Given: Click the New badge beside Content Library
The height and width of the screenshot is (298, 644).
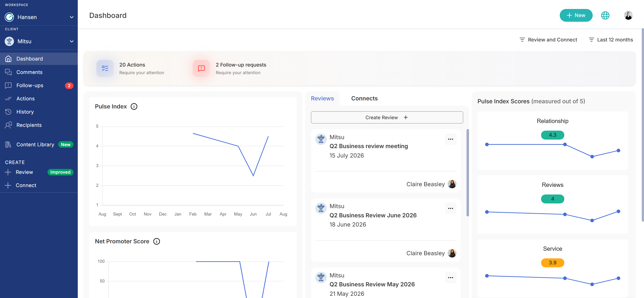Looking at the screenshot, I should tap(66, 145).
